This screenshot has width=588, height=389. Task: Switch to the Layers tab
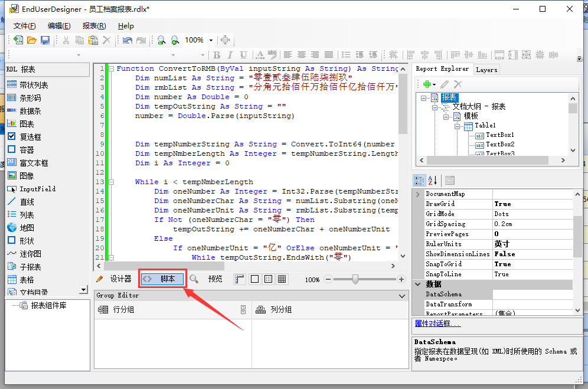[x=486, y=70]
